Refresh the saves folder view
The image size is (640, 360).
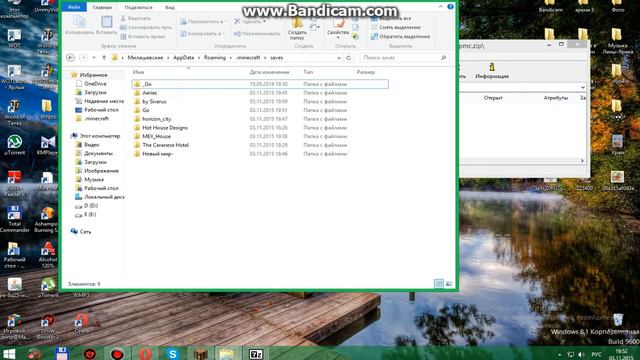pos(349,58)
